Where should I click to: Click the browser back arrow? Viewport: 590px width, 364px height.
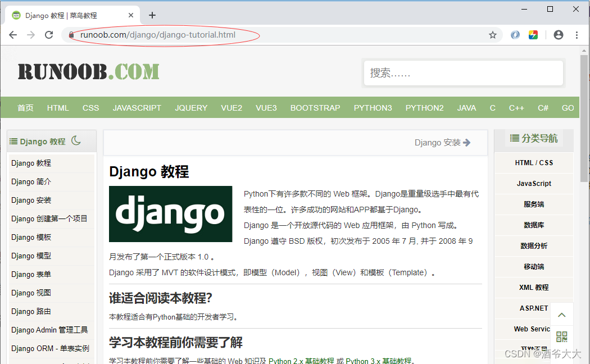pyautogui.click(x=13, y=34)
